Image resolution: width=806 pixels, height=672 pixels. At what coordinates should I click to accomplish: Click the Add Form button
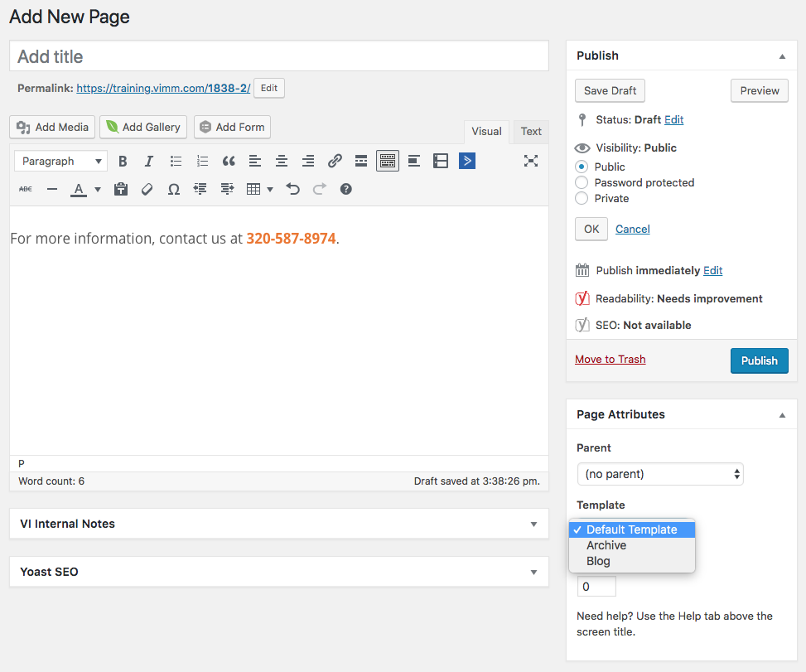232,127
